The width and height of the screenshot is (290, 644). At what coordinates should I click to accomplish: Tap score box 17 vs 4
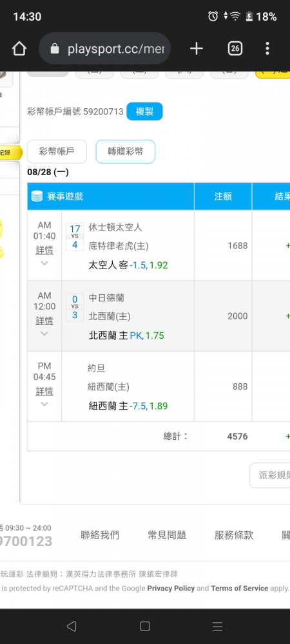[x=75, y=236]
